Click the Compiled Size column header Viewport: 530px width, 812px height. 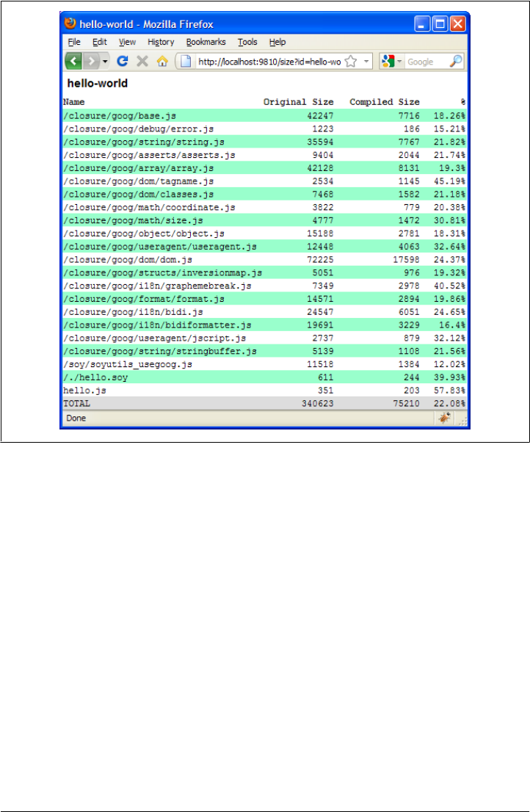[x=385, y=102]
